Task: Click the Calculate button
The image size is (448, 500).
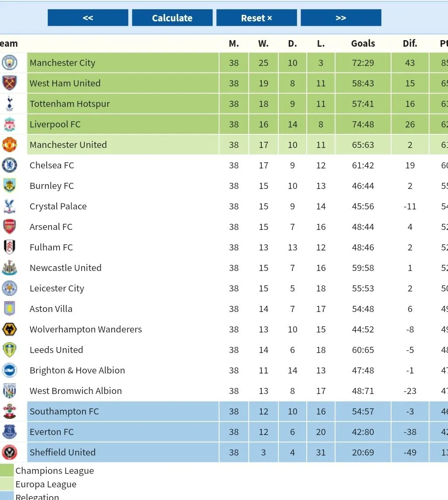Action: pos(172,17)
